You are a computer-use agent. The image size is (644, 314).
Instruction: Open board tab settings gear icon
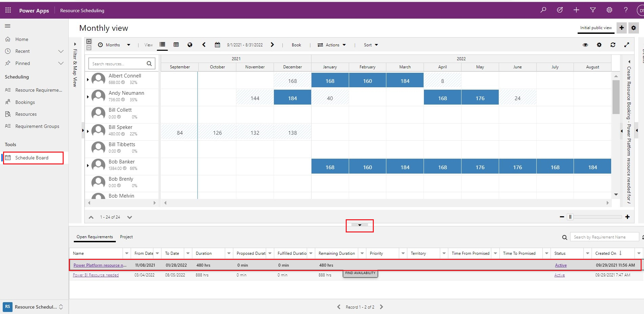[x=634, y=28]
